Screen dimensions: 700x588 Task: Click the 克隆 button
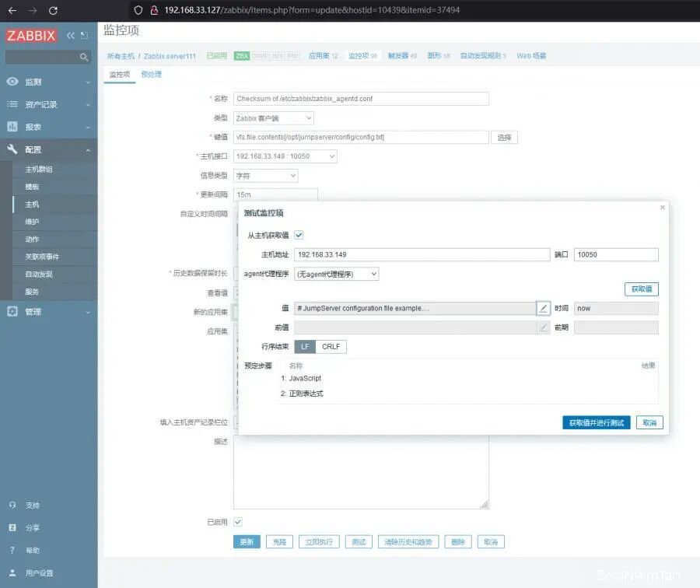pyautogui.click(x=279, y=541)
